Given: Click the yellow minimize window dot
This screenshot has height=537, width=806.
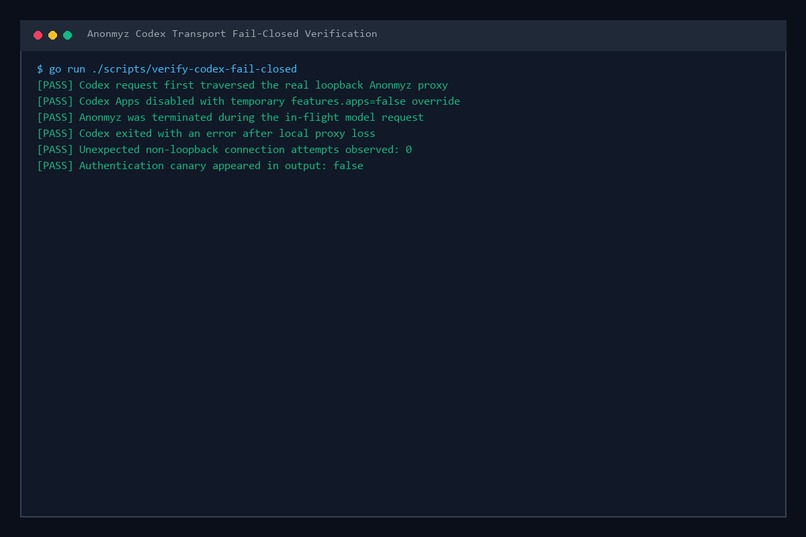Looking at the screenshot, I should 52,35.
